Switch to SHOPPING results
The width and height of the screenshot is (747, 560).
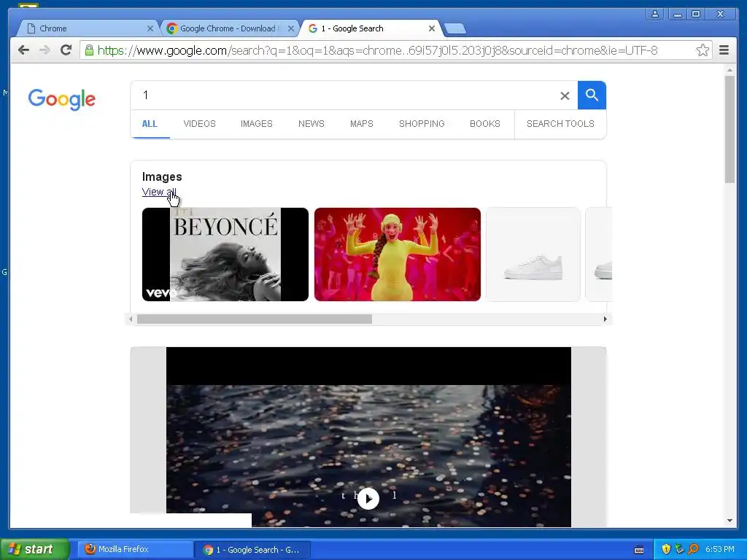point(422,124)
